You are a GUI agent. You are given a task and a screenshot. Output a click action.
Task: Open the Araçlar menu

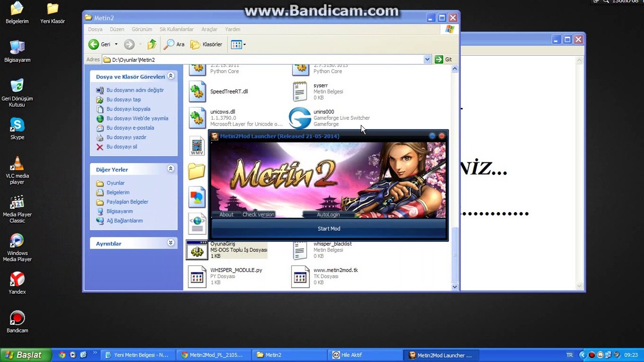(209, 29)
